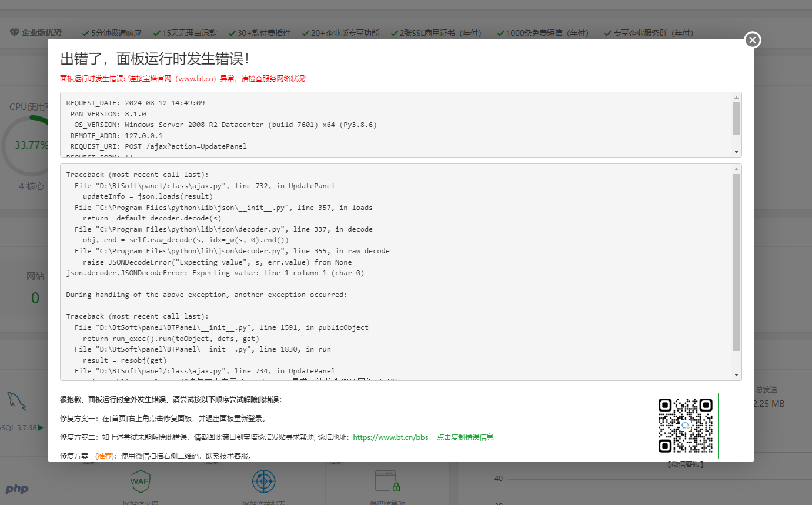This screenshot has height=505, width=812.
Task: Click the orange 推荐 word in 修复方案三
Action: pos(104,456)
